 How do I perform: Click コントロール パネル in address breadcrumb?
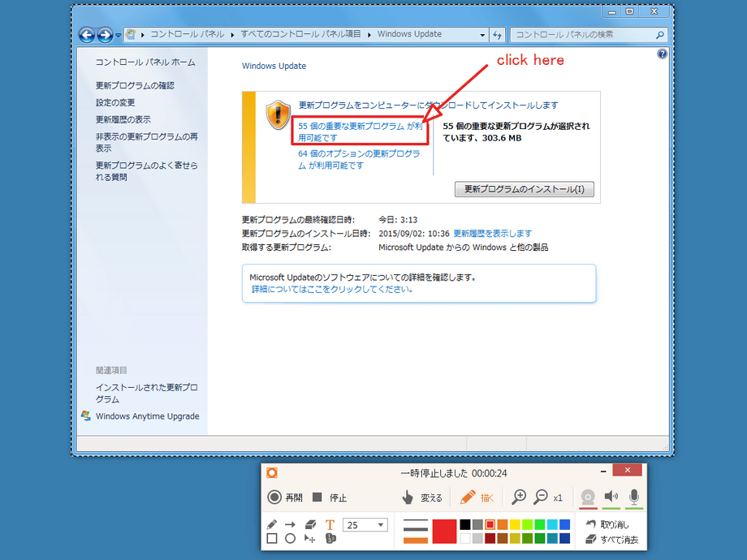188,34
